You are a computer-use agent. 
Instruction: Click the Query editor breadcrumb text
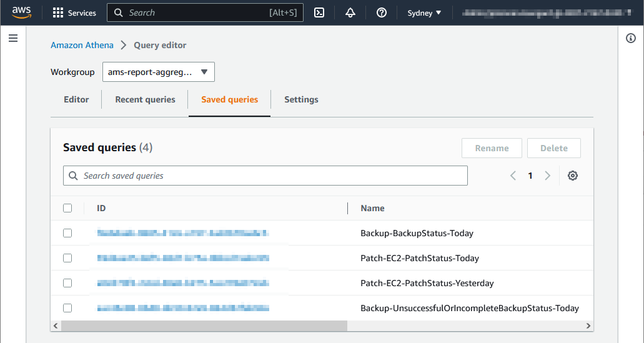160,45
